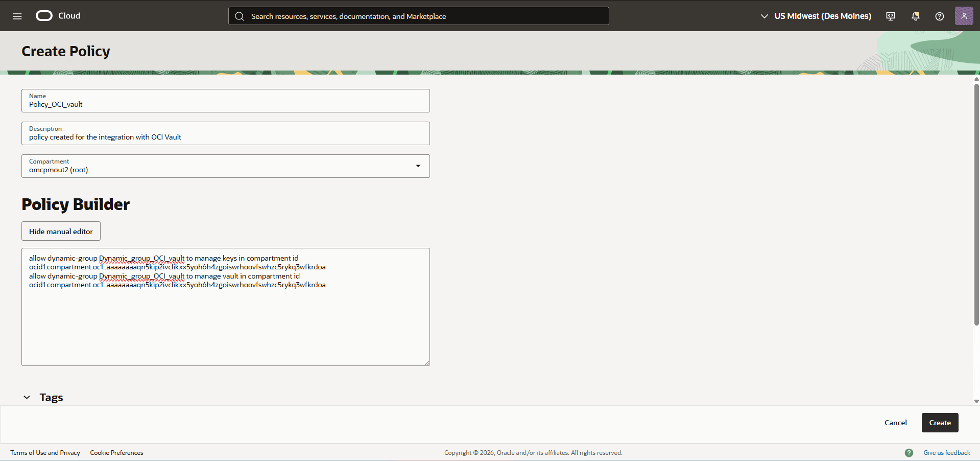Image resolution: width=980 pixels, height=461 pixels.
Task: Click inside the policy statements editor
Action: [226, 307]
